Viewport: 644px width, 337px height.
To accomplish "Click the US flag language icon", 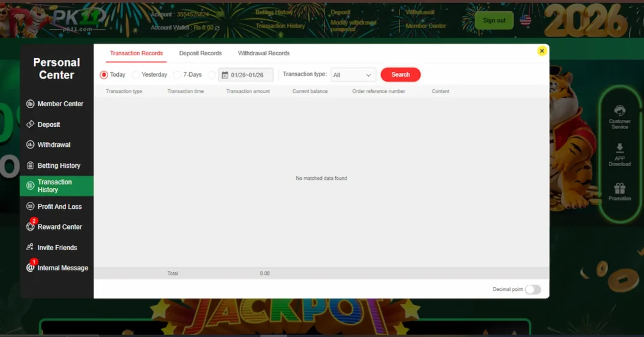I will [x=525, y=20].
